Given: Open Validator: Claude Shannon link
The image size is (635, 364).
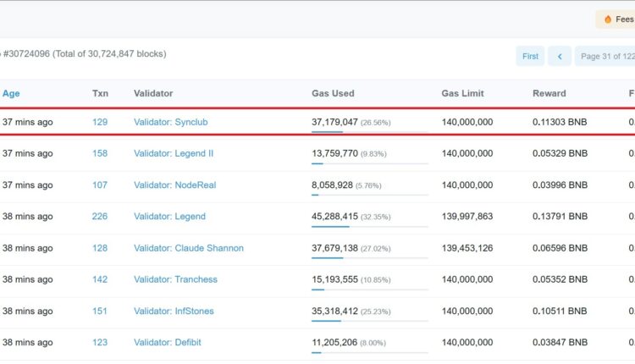Looking at the screenshot, I should click(188, 248).
